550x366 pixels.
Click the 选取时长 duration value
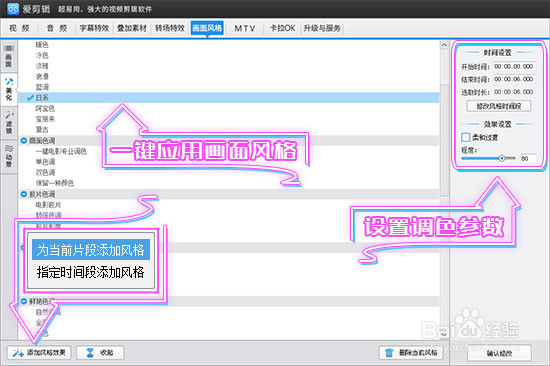point(514,92)
